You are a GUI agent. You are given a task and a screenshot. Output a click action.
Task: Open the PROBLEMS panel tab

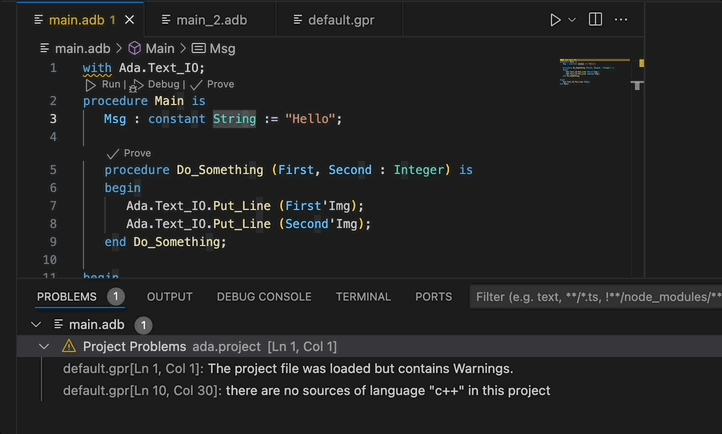(67, 297)
